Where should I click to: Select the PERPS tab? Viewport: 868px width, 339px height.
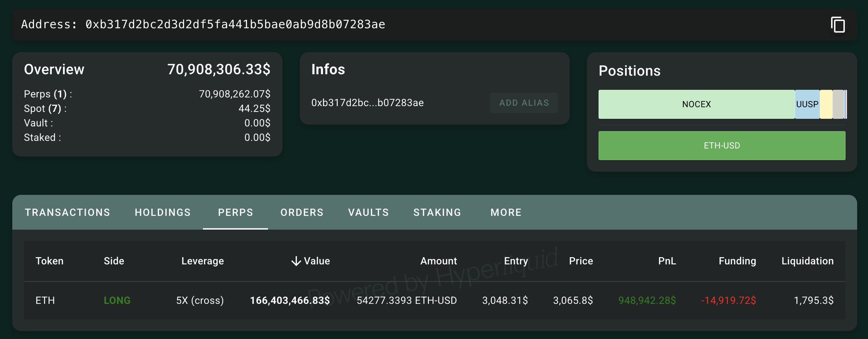point(235,213)
